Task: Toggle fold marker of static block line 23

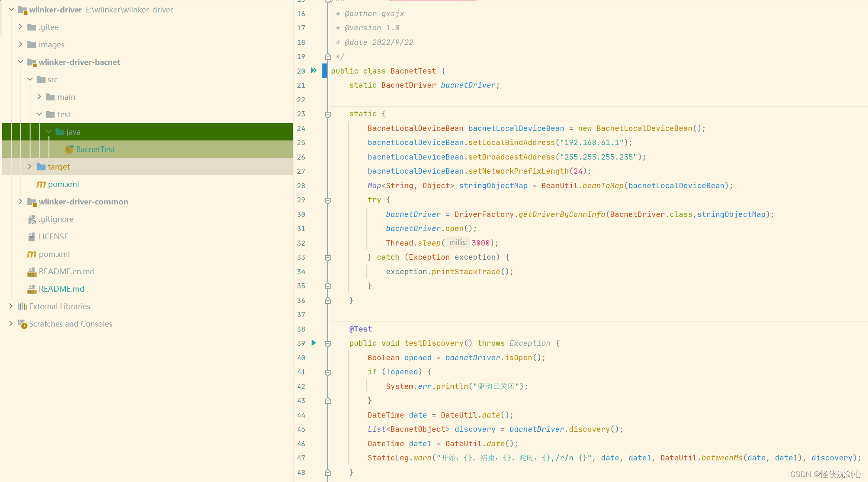Action: (x=328, y=114)
